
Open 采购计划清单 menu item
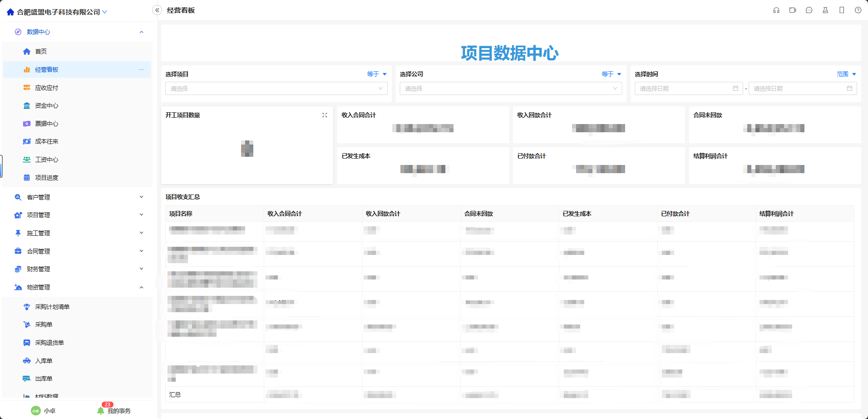[x=52, y=307]
